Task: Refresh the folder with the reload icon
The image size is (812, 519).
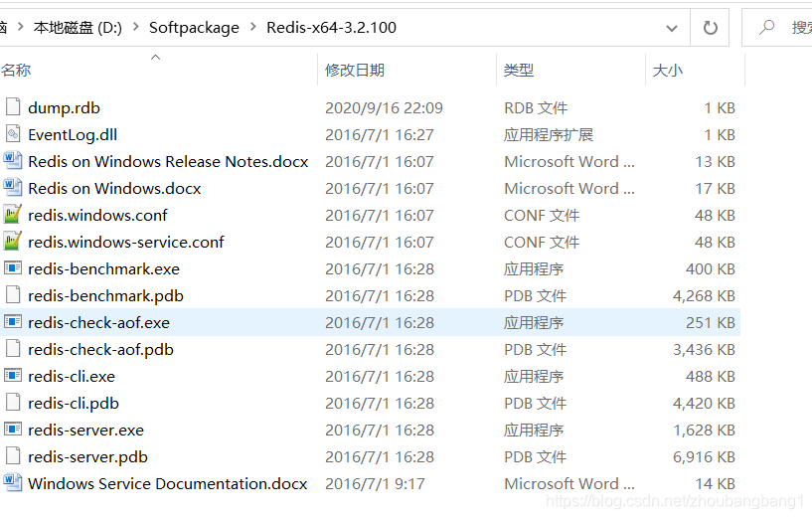Action: click(x=710, y=28)
